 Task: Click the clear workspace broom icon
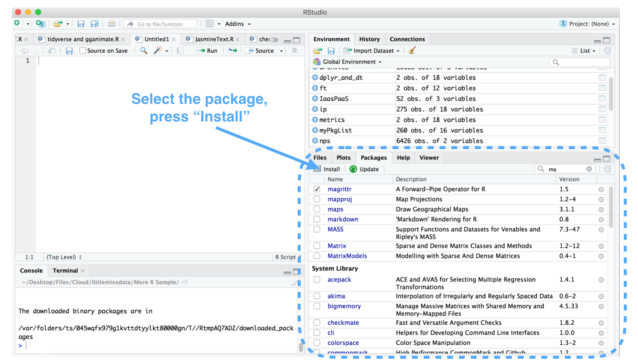click(412, 50)
